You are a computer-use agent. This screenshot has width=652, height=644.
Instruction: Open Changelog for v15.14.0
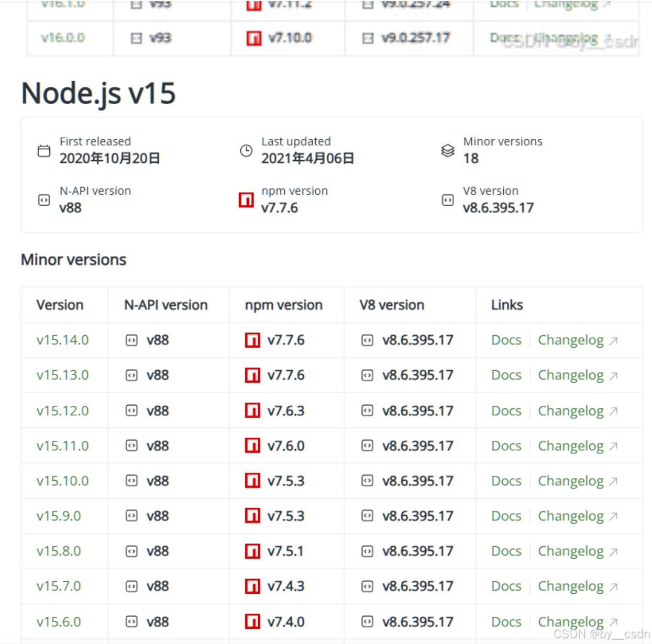click(571, 341)
